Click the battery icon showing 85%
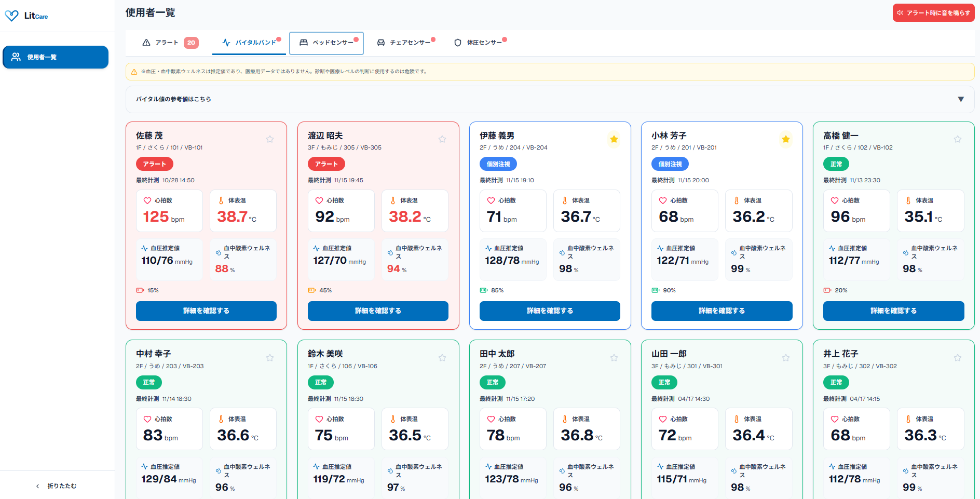Viewport: 980px width, 499px height. coord(484,290)
